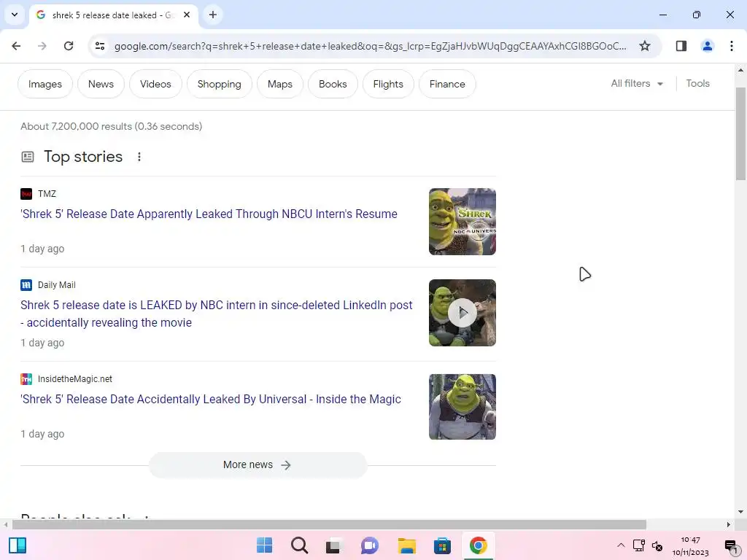747x560 pixels.
Task: Click the horizontal scrollbar thumb
Action: (329, 524)
